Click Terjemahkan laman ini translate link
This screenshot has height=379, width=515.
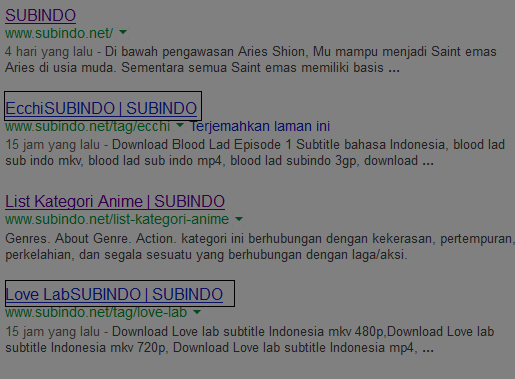click(x=260, y=126)
